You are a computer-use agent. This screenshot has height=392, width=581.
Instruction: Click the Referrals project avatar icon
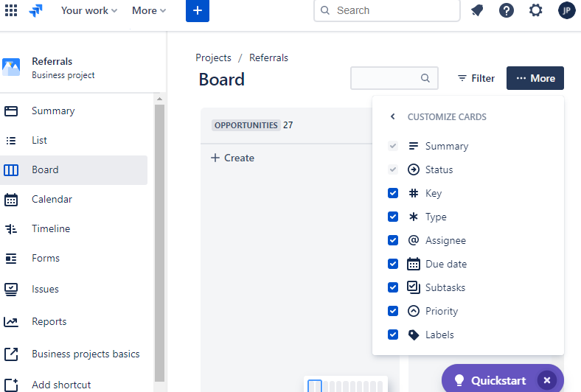(x=11, y=67)
